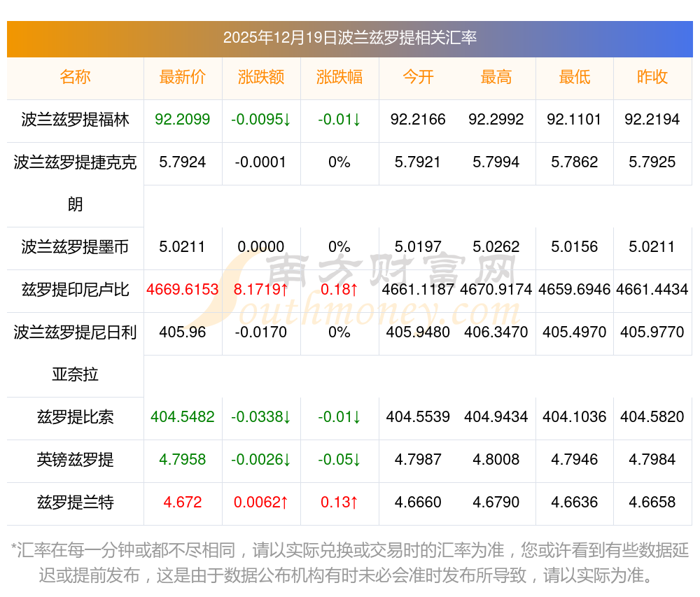Open the 波兰兹罗提福林 row name

(75, 120)
